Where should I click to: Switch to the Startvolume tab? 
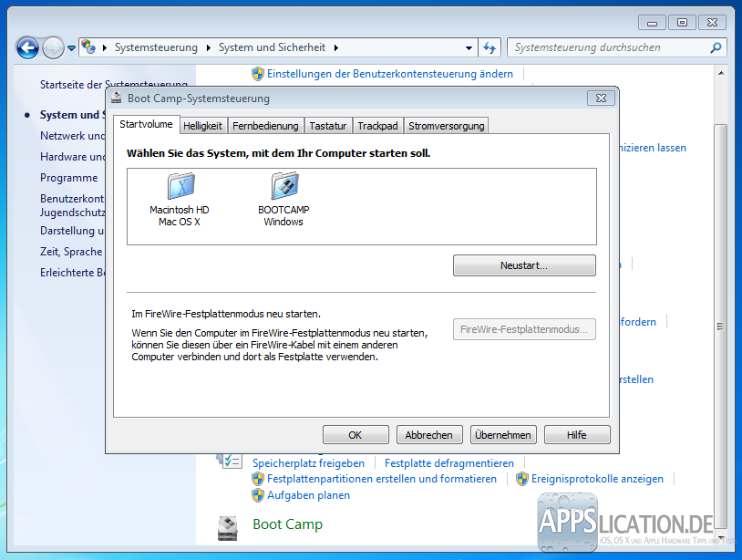click(x=146, y=124)
